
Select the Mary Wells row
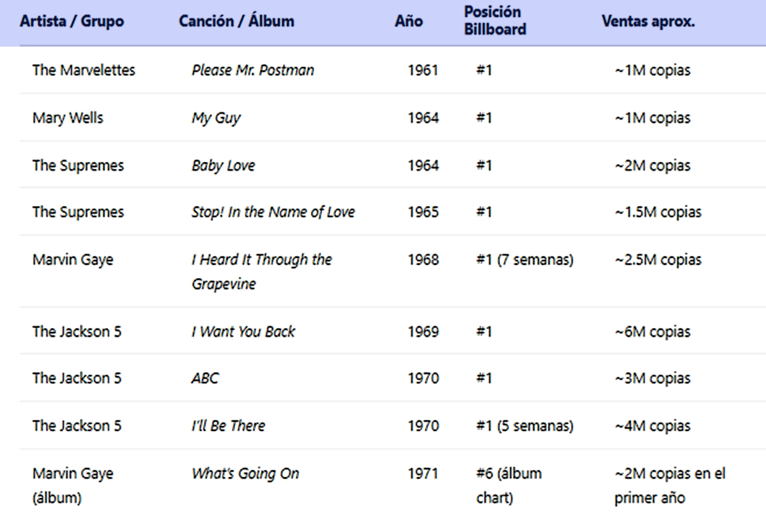(x=68, y=118)
